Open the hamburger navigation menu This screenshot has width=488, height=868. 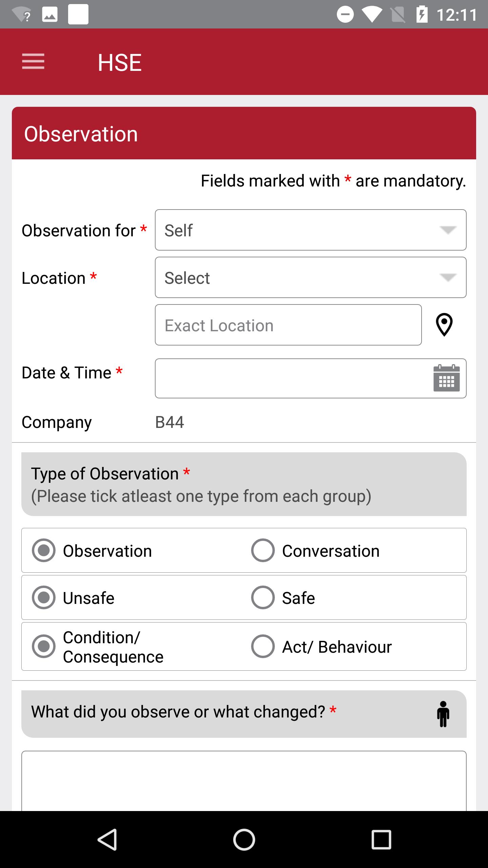33,61
